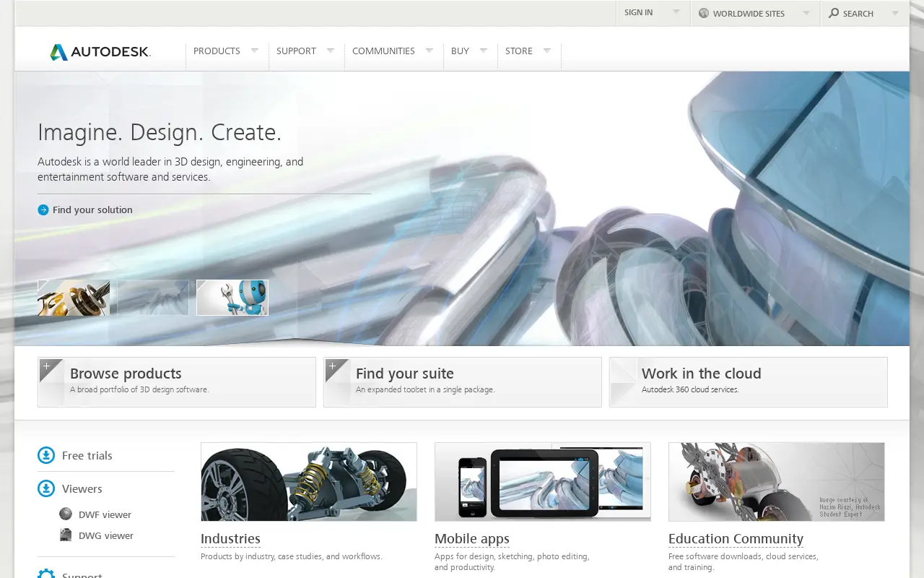Open the Products menu
Screen dimensions: 924x578
click(x=217, y=51)
